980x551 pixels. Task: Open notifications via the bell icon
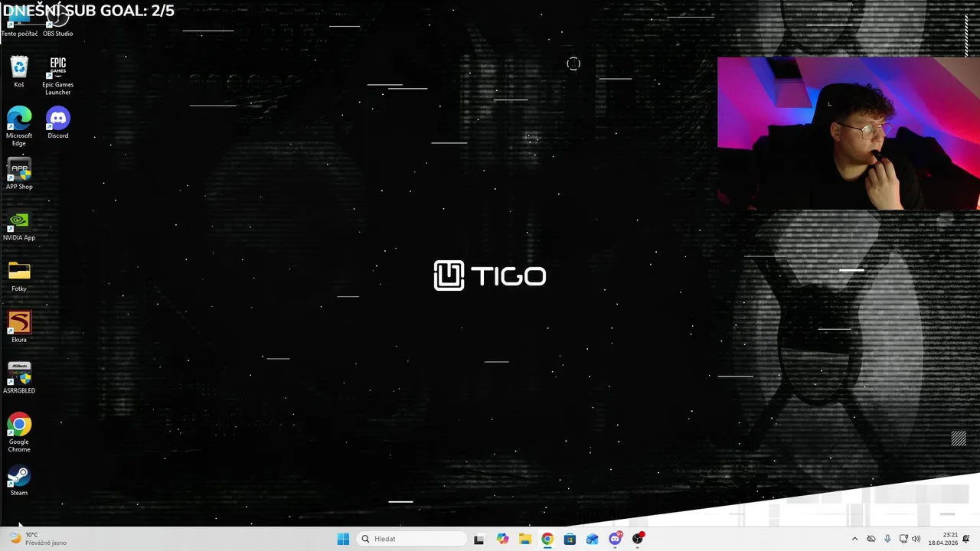point(966,539)
